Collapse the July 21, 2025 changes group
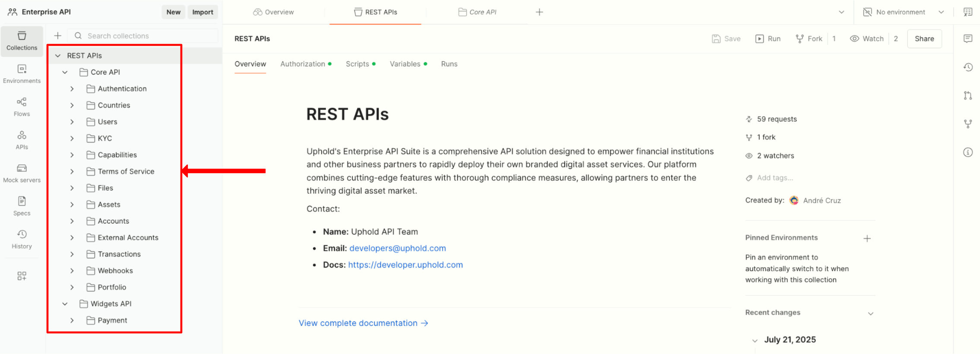Screen dimensions: 980x354 pyautogui.click(x=755, y=341)
